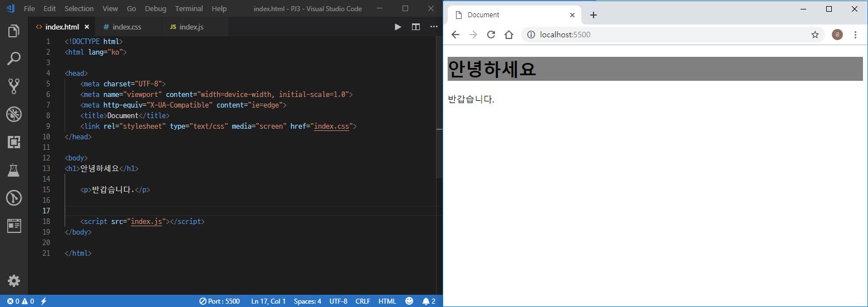Open the Debug view in activity bar
Image resolution: width=868 pixels, height=307 pixels.
click(x=14, y=114)
